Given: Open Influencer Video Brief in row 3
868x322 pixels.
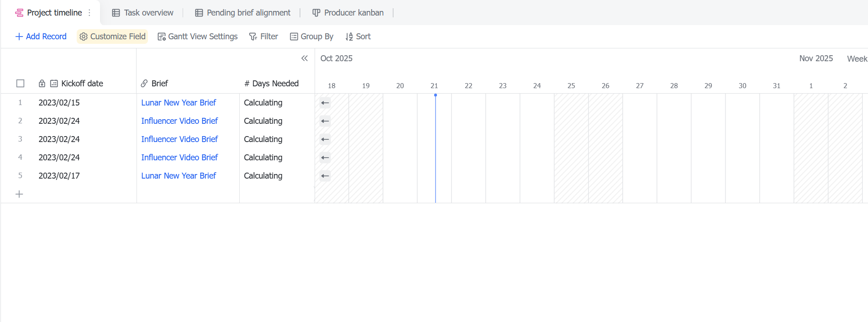Looking at the screenshot, I should [179, 139].
